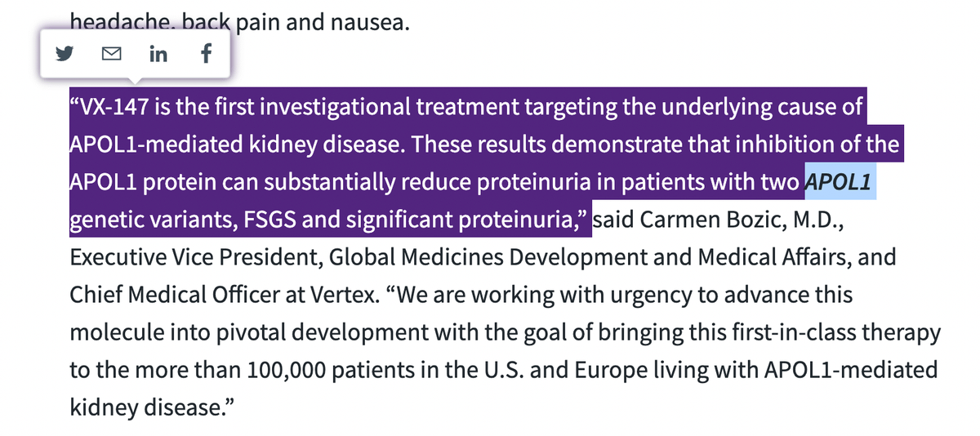Share the highlighted text on LinkedIn
The height and width of the screenshot is (436, 980).
point(158,55)
